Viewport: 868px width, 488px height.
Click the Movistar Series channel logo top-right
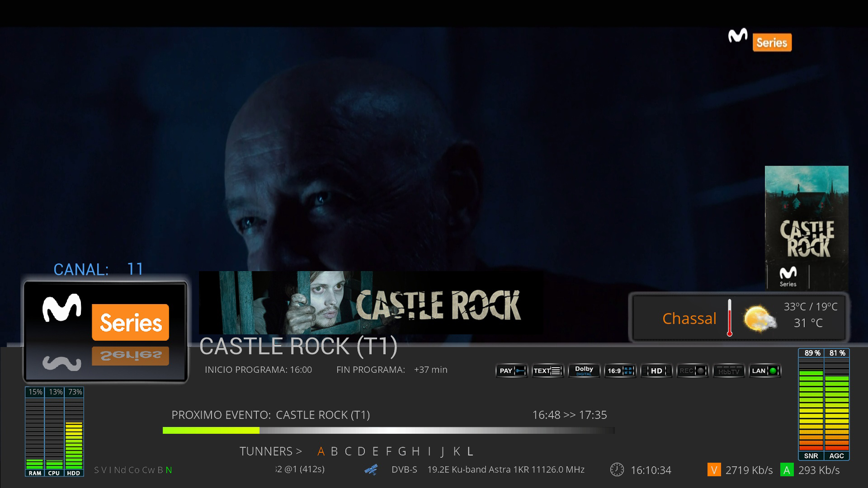(759, 40)
